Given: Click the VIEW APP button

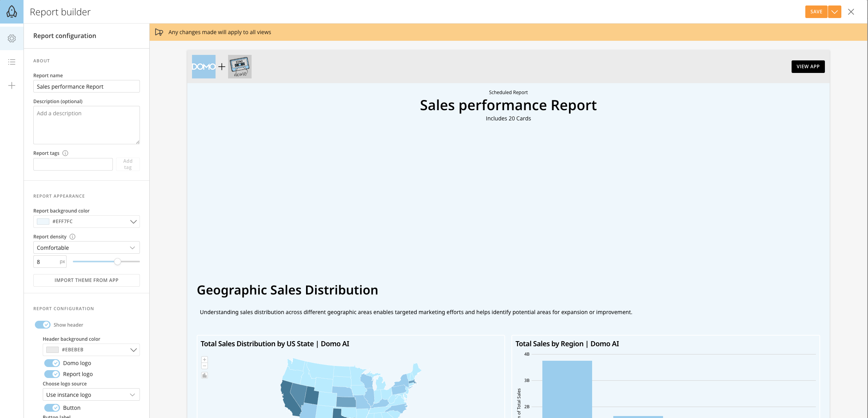Looking at the screenshot, I should 808,67.
